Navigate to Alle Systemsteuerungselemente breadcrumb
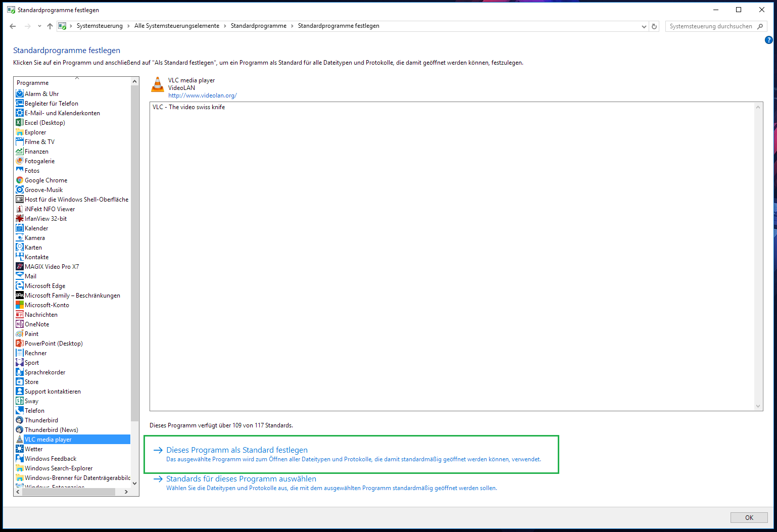777x532 pixels. coord(177,26)
